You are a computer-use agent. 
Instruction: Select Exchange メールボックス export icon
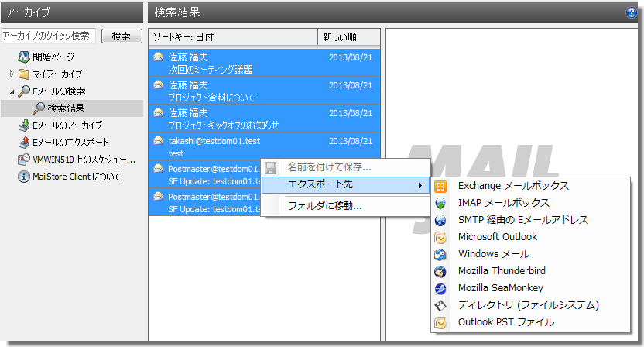coord(440,186)
